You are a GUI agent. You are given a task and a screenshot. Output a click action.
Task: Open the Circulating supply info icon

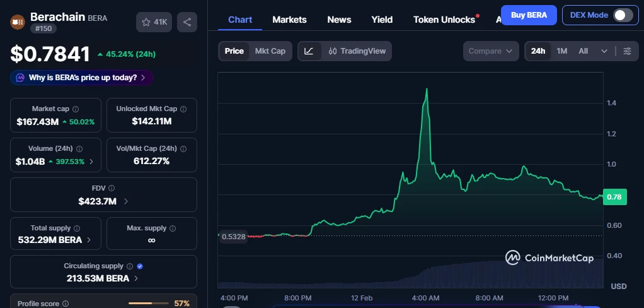click(130, 266)
